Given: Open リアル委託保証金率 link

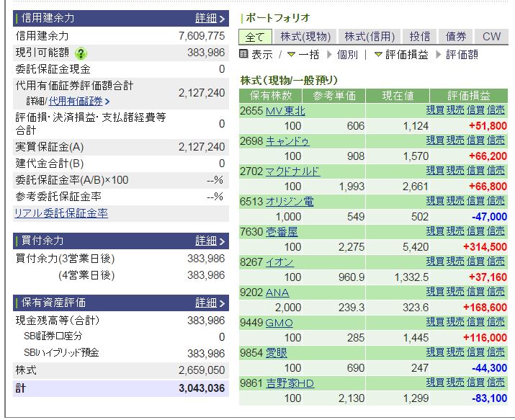Looking at the screenshot, I should (x=61, y=213).
